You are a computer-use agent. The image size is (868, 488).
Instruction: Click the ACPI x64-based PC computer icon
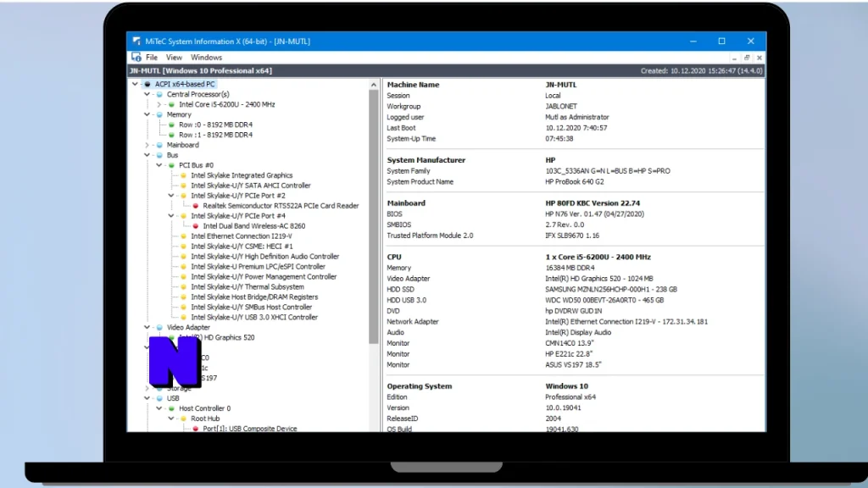(x=147, y=84)
